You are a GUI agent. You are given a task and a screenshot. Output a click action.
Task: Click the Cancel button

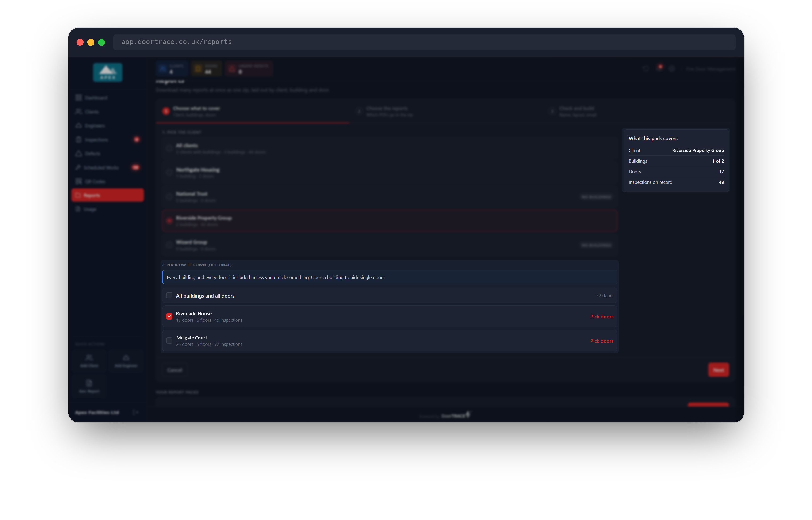[174, 370]
